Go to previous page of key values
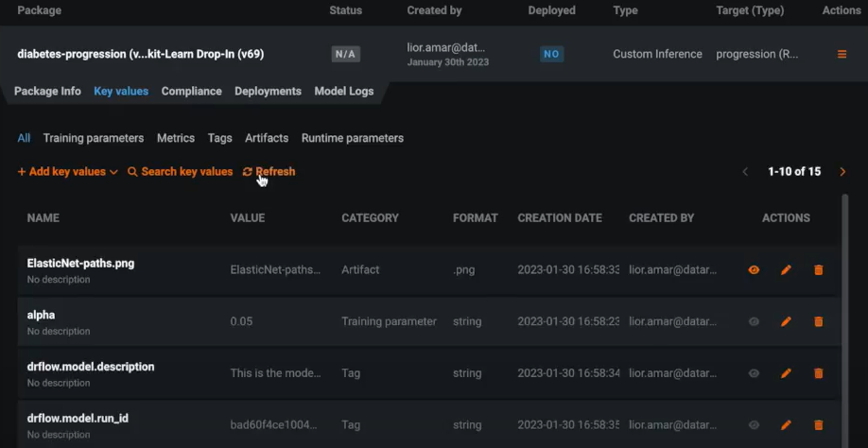The height and width of the screenshot is (448, 868). pos(745,172)
